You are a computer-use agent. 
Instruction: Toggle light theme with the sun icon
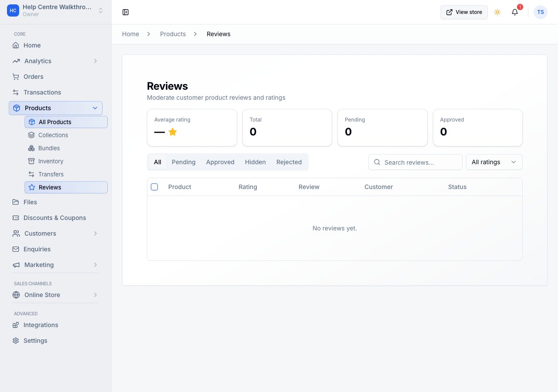(497, 12)
